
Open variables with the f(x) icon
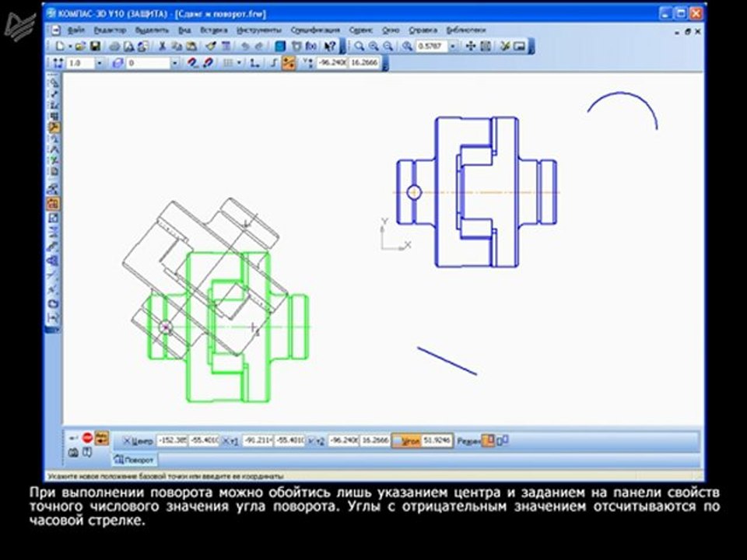[311, 46]
